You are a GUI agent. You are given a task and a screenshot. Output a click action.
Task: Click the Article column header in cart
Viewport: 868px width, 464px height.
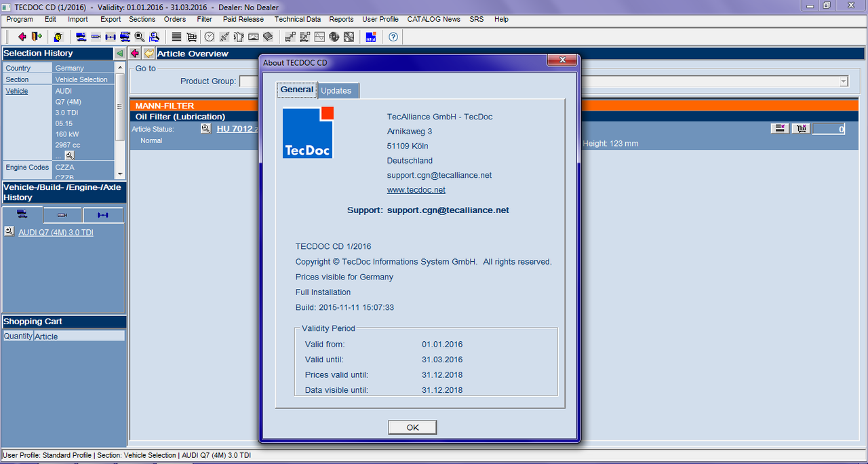click(x=79, y=336)
